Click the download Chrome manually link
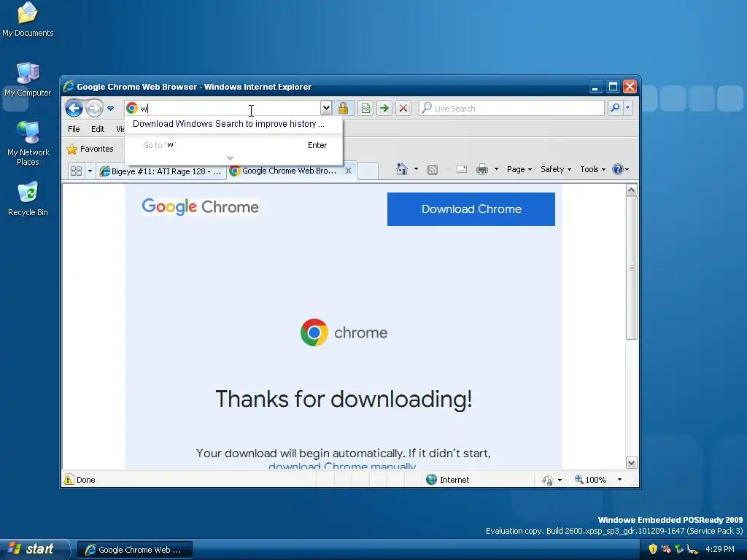Screen dimensions: 747x560 coord(342,466)
